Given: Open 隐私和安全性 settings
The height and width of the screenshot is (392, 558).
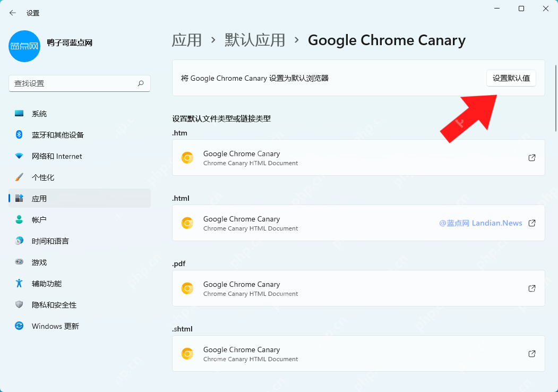Looking at the screenshot, I should [79, 305].
